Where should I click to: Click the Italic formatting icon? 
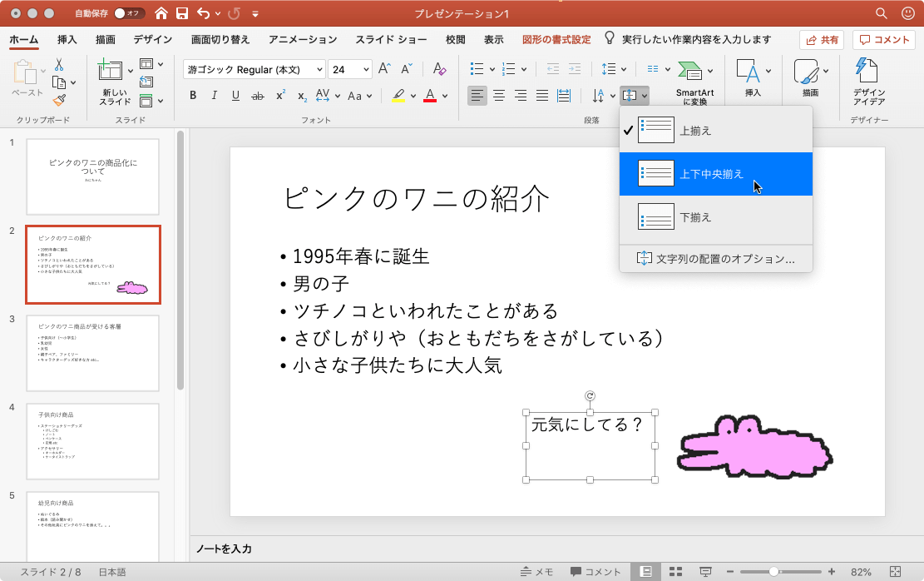point(215,96)
